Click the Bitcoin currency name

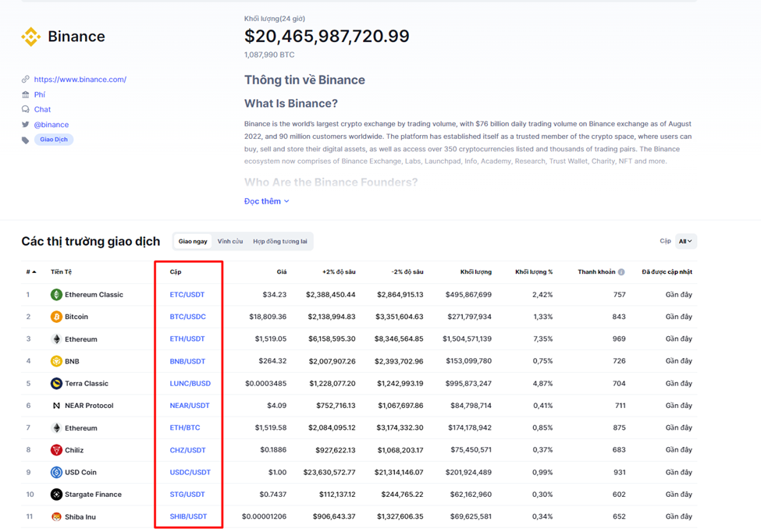[76, 317]
